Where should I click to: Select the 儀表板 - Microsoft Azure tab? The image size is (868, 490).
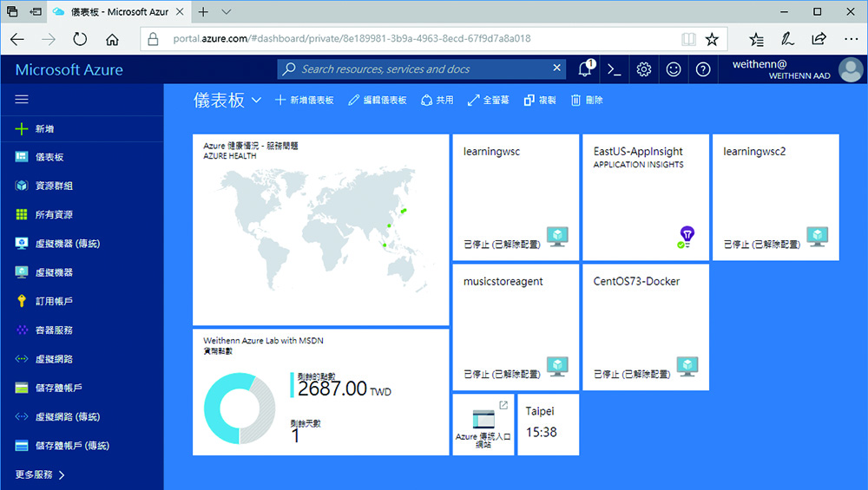click(x=118, y=11)
